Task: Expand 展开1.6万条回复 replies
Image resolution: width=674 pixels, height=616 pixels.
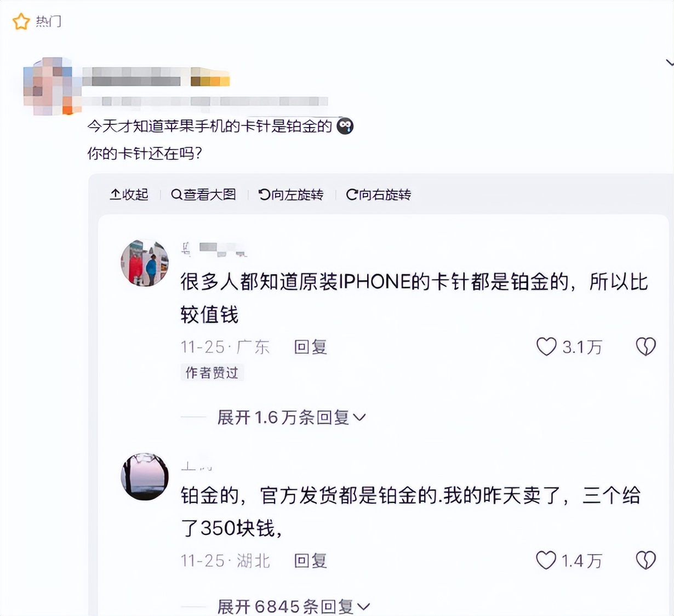Action: [292, 418]
